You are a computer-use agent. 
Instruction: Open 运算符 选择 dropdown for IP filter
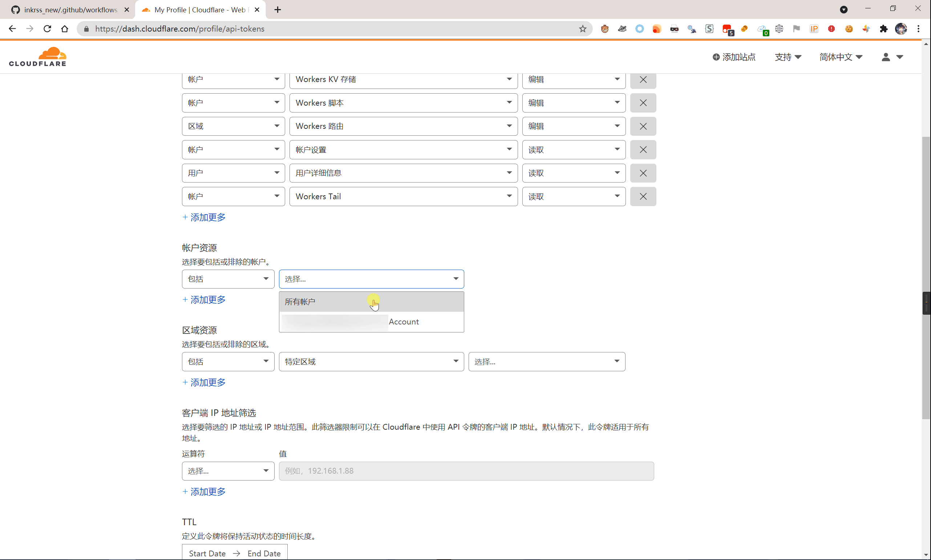[228, 471]
